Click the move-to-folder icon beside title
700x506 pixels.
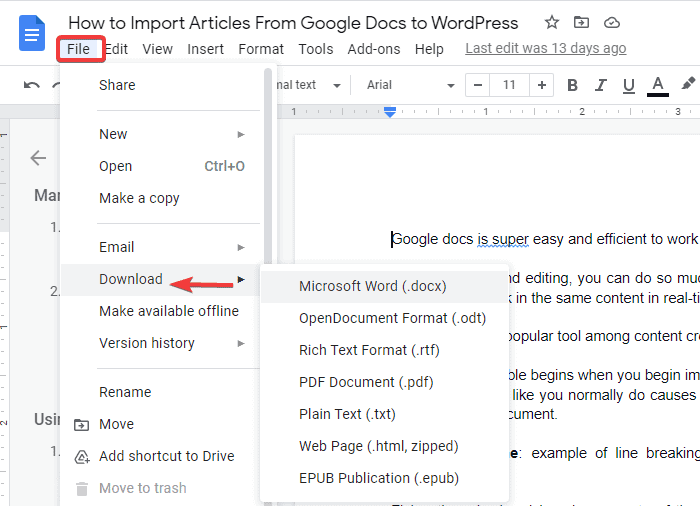coord(582,22)
